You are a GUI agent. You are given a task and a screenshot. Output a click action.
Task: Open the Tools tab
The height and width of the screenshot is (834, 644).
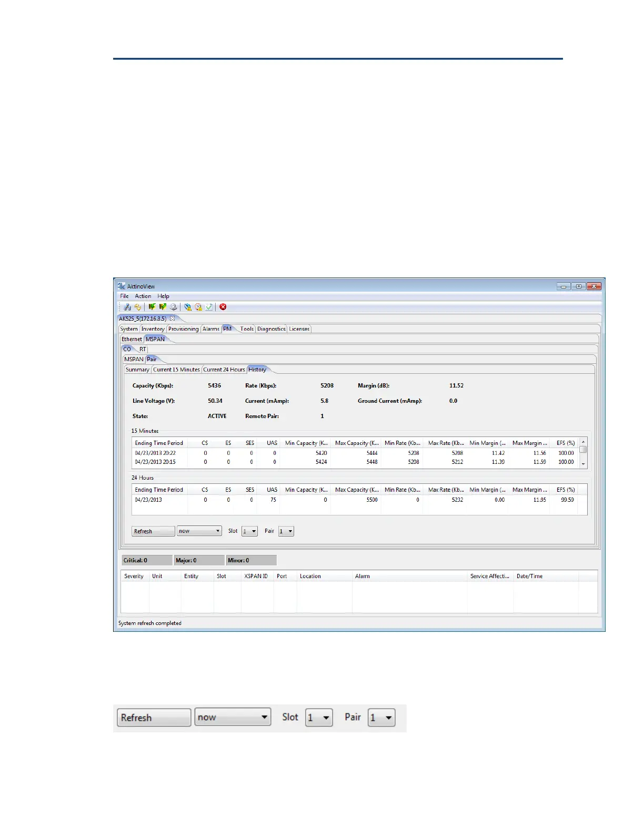click(247, 329)
